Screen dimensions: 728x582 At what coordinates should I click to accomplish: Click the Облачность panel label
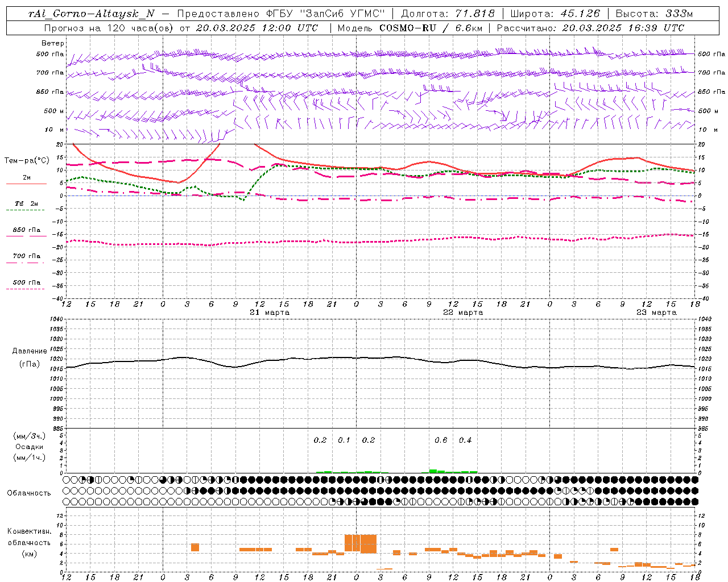coord(29,493)
